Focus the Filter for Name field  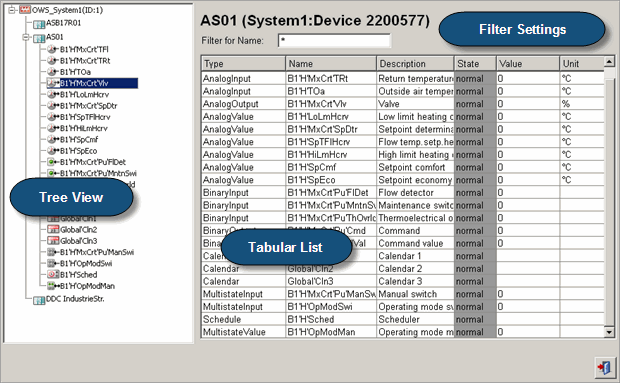(x=334, y=41)
